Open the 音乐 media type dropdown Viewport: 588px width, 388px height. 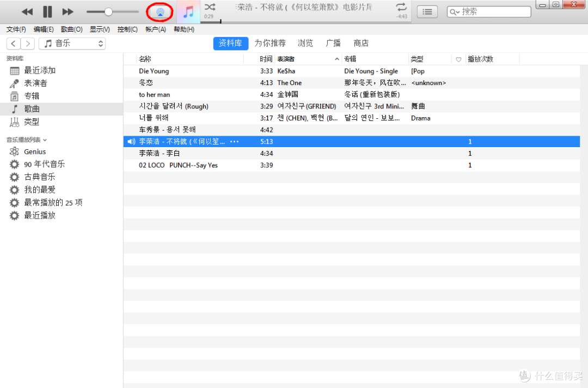[x=72, y=44]
